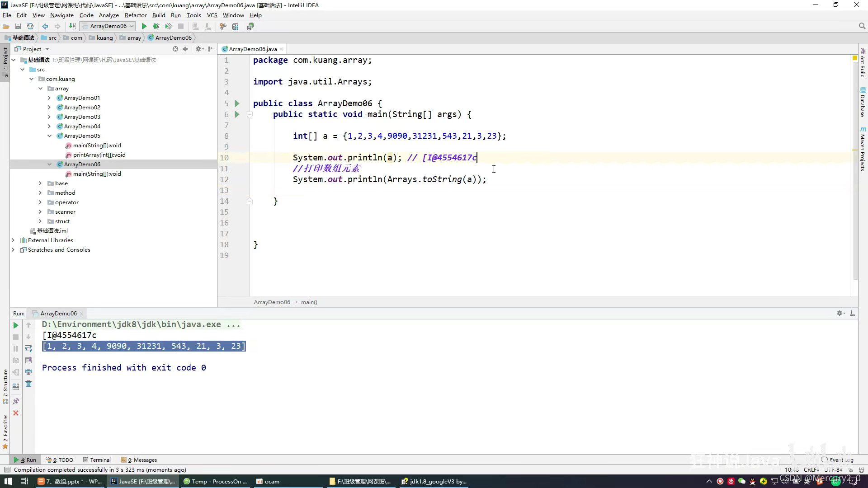
Task: Expand the base package
Action: point(40,183)
